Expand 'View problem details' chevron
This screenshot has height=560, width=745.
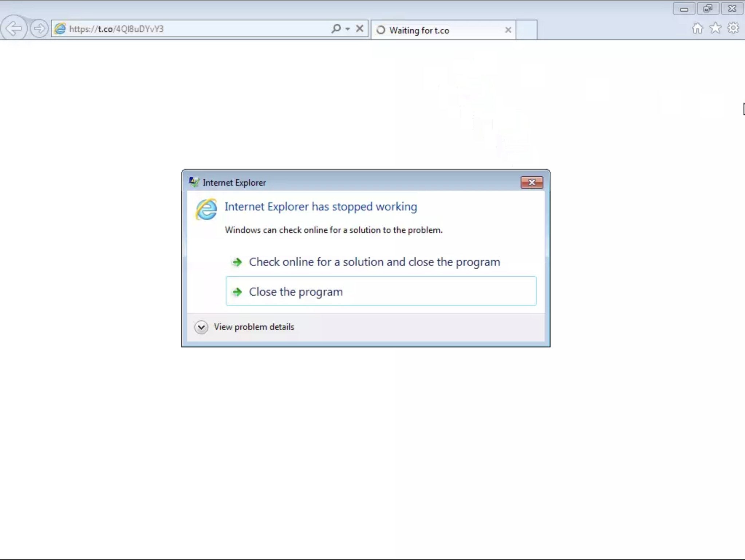point(201,327)
